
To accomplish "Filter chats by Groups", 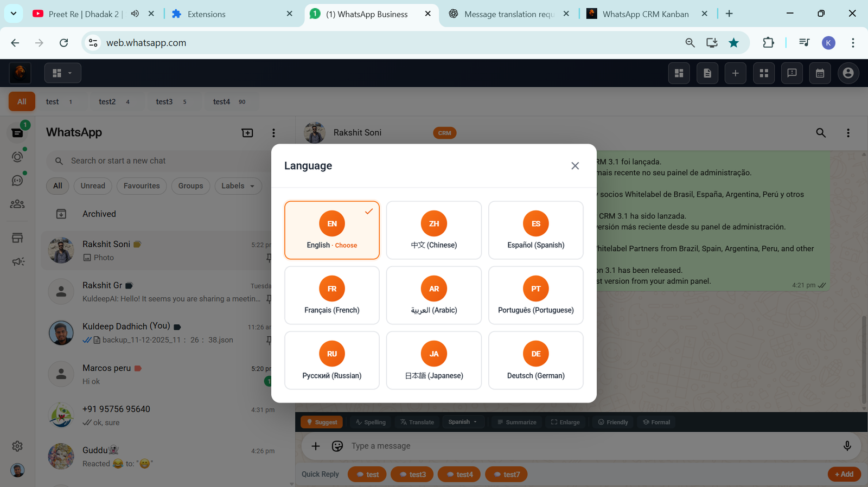I will point(190,185).
